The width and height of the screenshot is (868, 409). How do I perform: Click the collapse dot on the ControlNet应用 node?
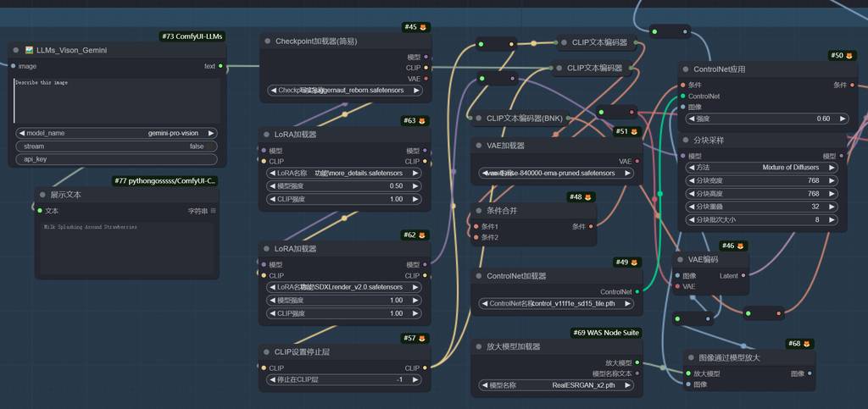[685, 69]
